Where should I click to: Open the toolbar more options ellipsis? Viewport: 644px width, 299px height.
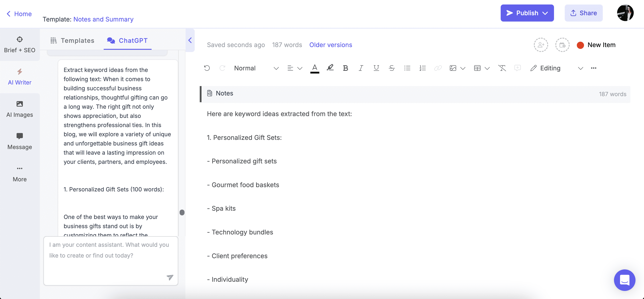point(593,68)
